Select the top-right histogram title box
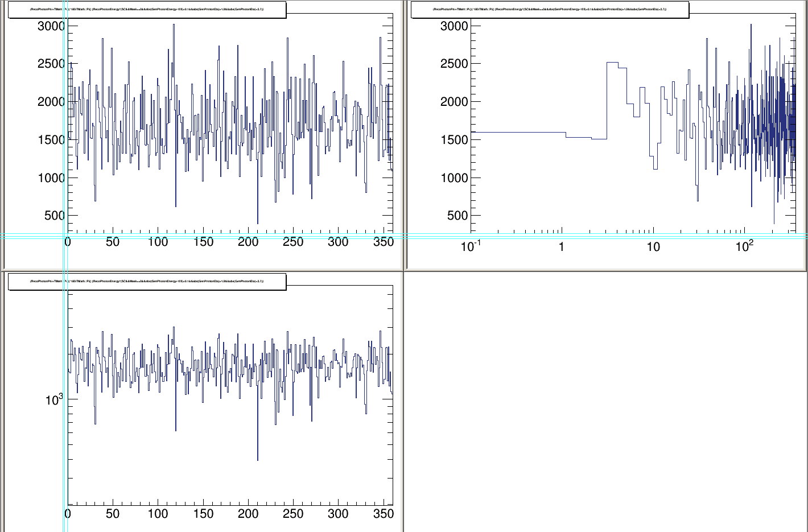Viewport: 808px width, 532px height. click(550, 10)
